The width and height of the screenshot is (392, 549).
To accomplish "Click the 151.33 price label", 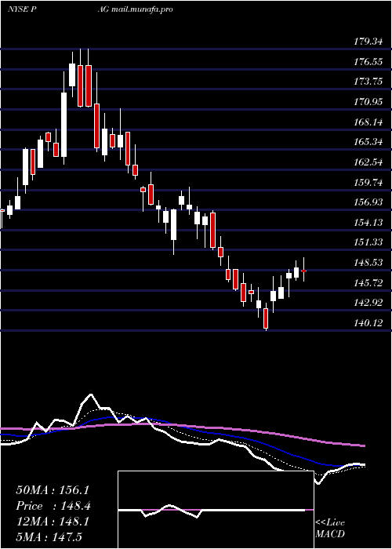I will 368,242.
